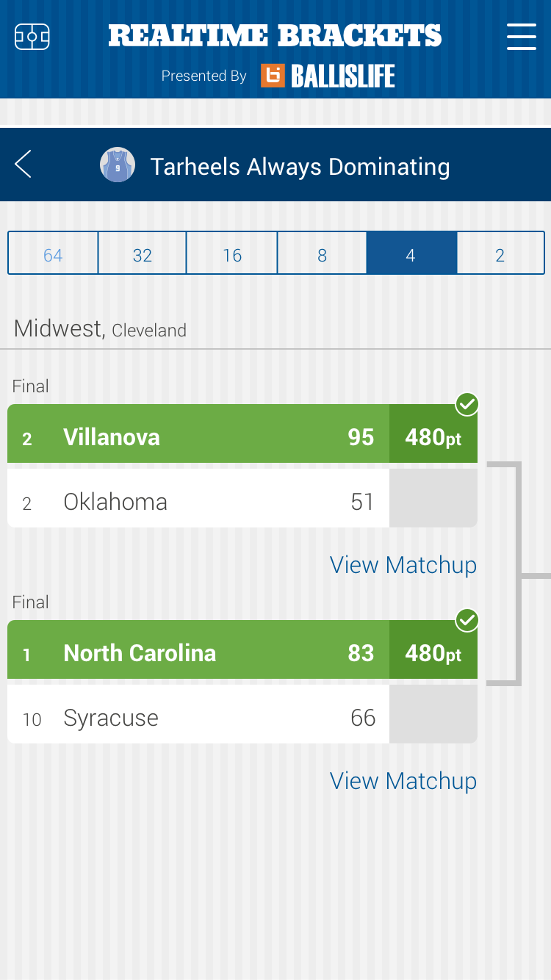The width and height of the screenshot is (551, 980).
Task: Tap the green checkmark on the North Carolina pick
Action: pyautogui.click(x=467, y=620)
